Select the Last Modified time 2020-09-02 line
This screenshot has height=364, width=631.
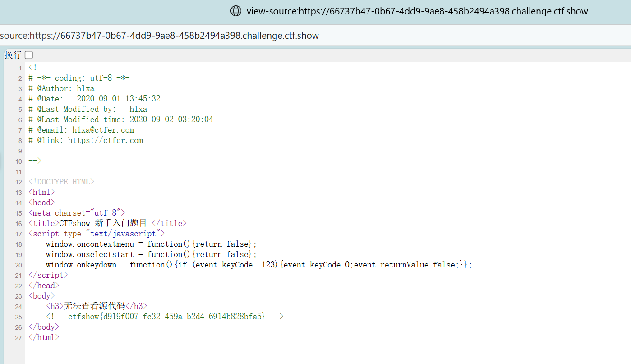[x=121, y=120]
